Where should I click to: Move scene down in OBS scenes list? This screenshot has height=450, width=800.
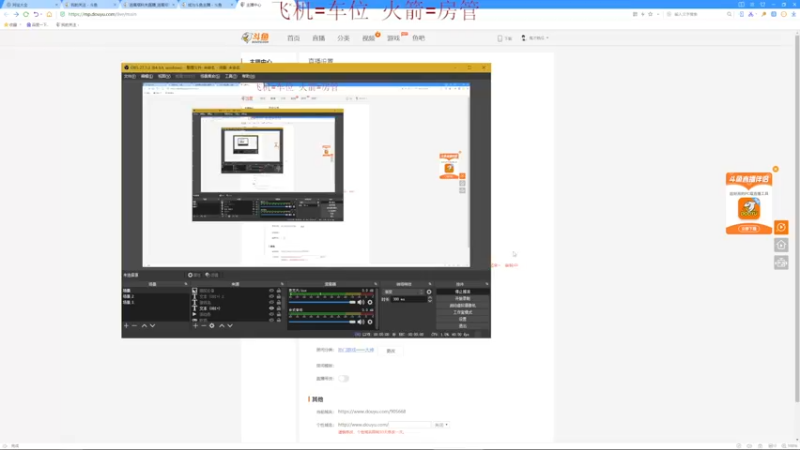(x=153, y=326)
